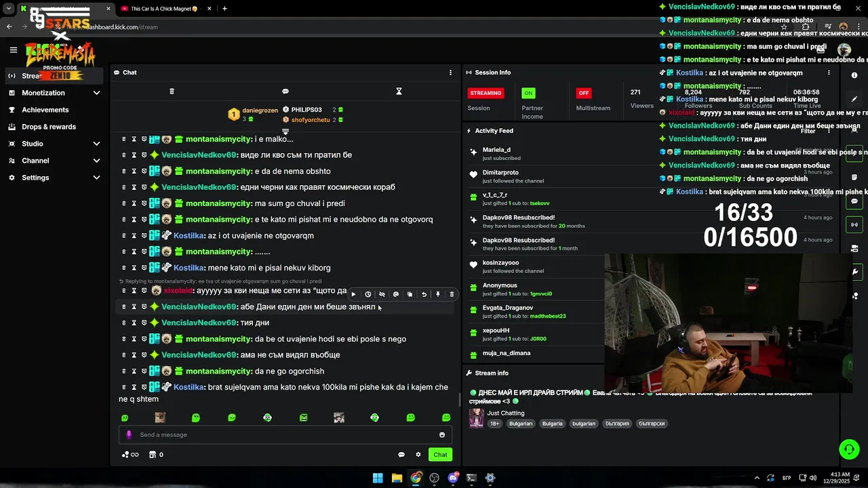The image size is (868, 488).
Task: Click the Activity Feed Filter button
Action: tap(808, 131)
